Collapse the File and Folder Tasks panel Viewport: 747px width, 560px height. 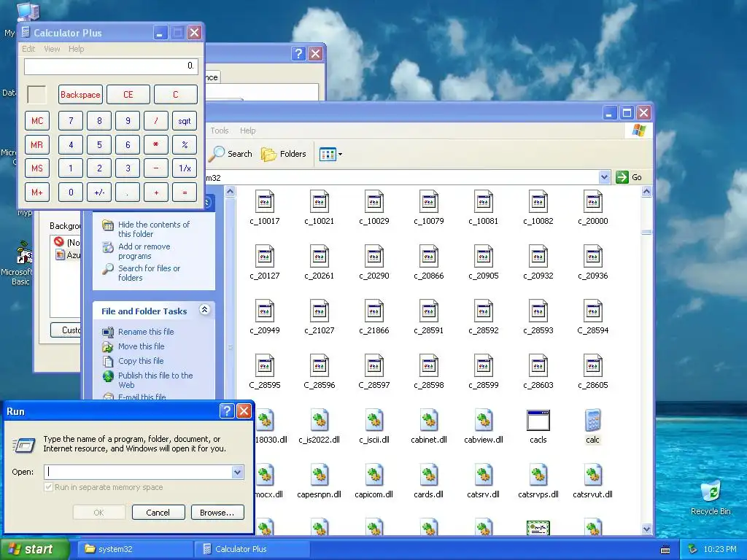[x=204, y=310]
